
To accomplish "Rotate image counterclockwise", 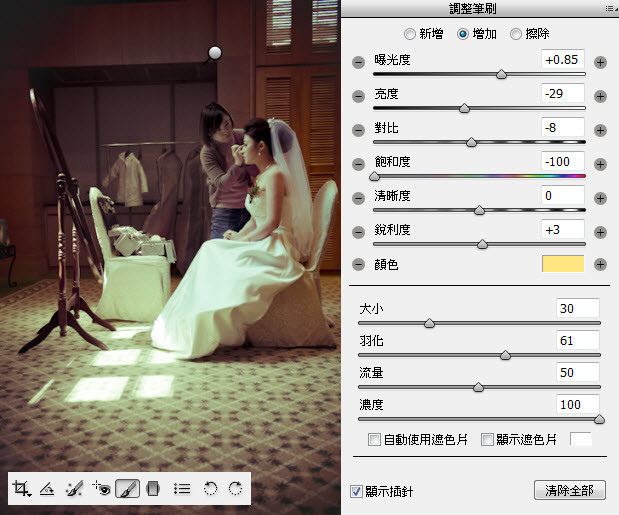I will click(210, 489).
